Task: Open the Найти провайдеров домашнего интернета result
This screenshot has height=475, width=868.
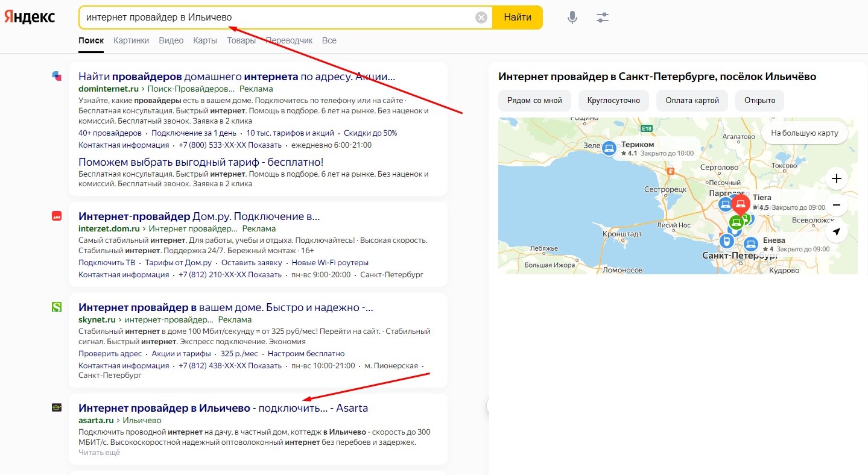Action: [x=237, y=77]
